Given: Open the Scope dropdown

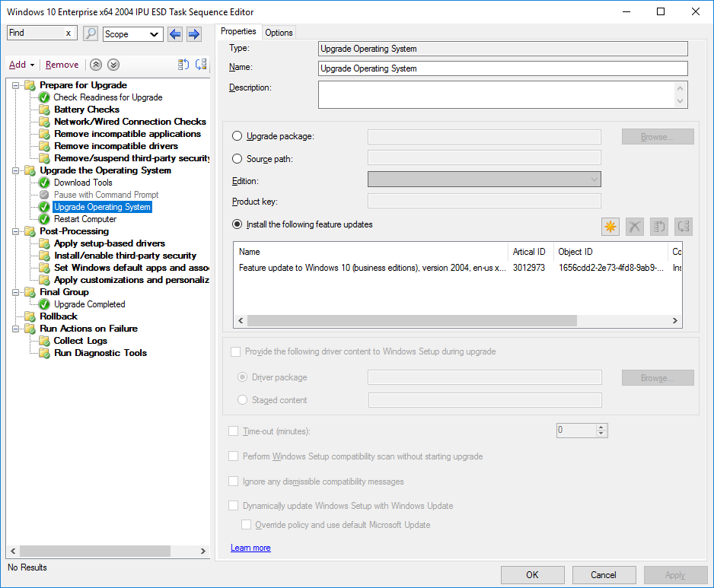Looking at the screenshot, I should tap(133, 34).
